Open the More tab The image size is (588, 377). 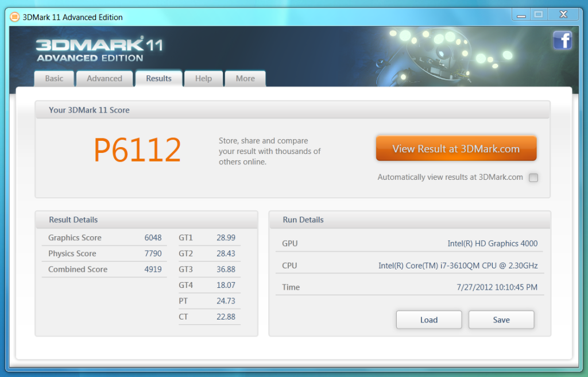point(245,79)
